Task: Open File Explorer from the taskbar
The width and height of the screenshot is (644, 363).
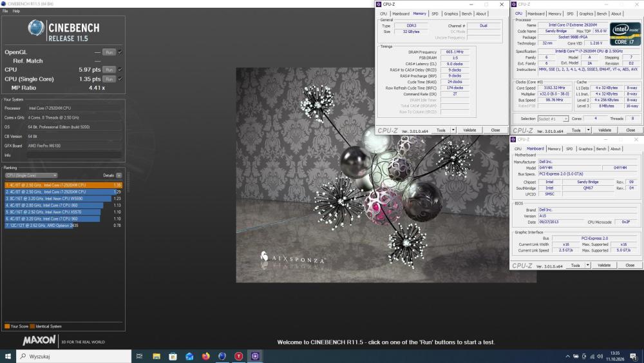Action: tap(156, 356)
